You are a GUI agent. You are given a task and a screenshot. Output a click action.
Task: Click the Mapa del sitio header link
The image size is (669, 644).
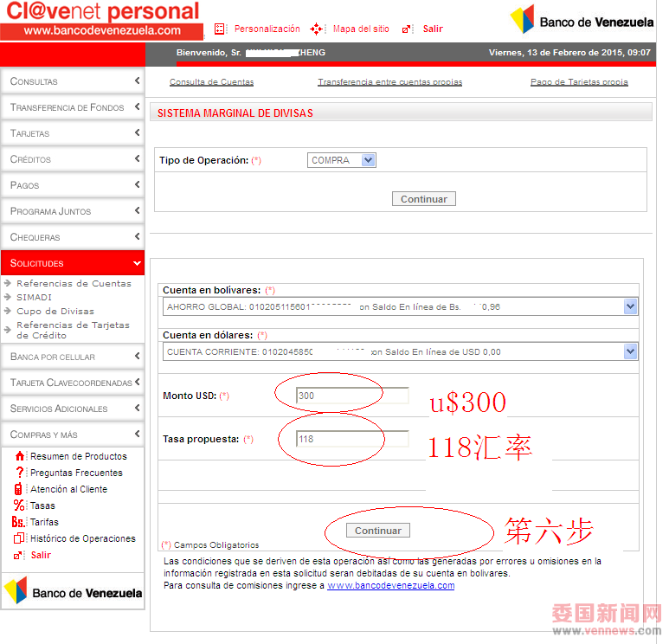(361, 29)
